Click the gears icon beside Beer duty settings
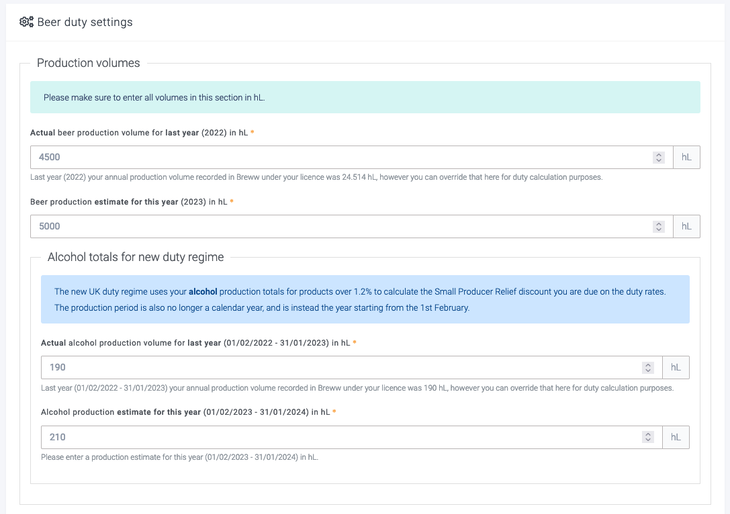Image resolution: width=730 pixels, height=514 pixels. 26,22
